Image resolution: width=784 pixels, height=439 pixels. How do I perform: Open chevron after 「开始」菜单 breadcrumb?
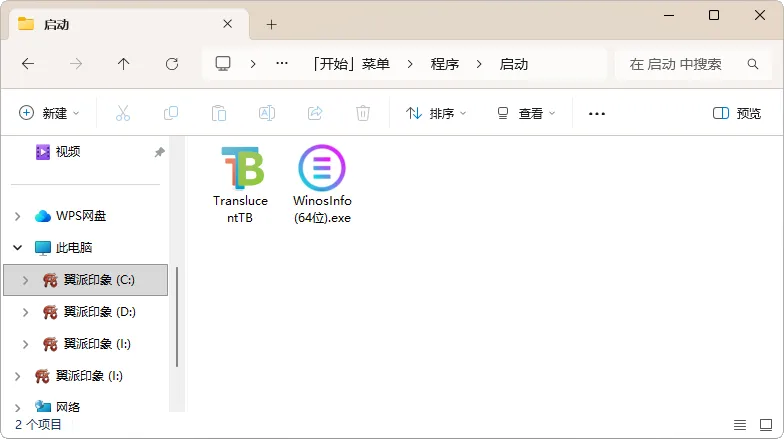[x=410, y=64]
